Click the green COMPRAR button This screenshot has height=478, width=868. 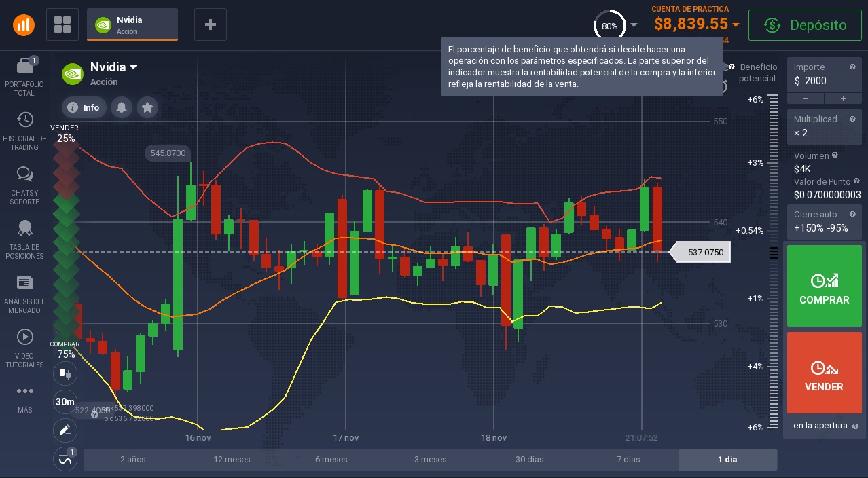coord(825,286)
